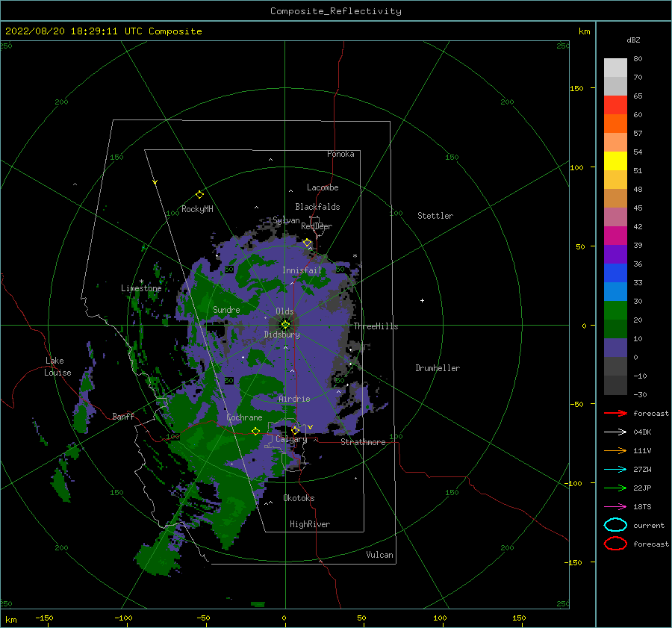Click the HighRiver label
The height and width of the screenshot is (628, 672).
pyautogui.click(x=310, y=524)
